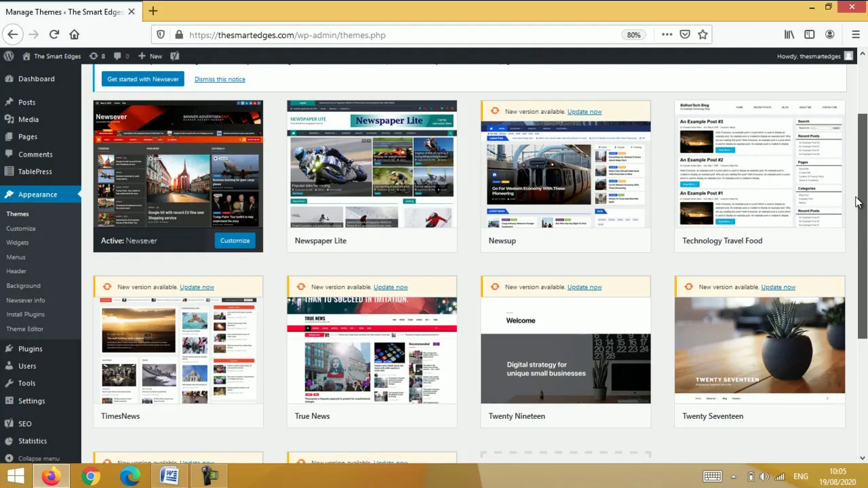The image size is (868, 488).
Task: Open the Statistics menu item
Action: [41, 441]
